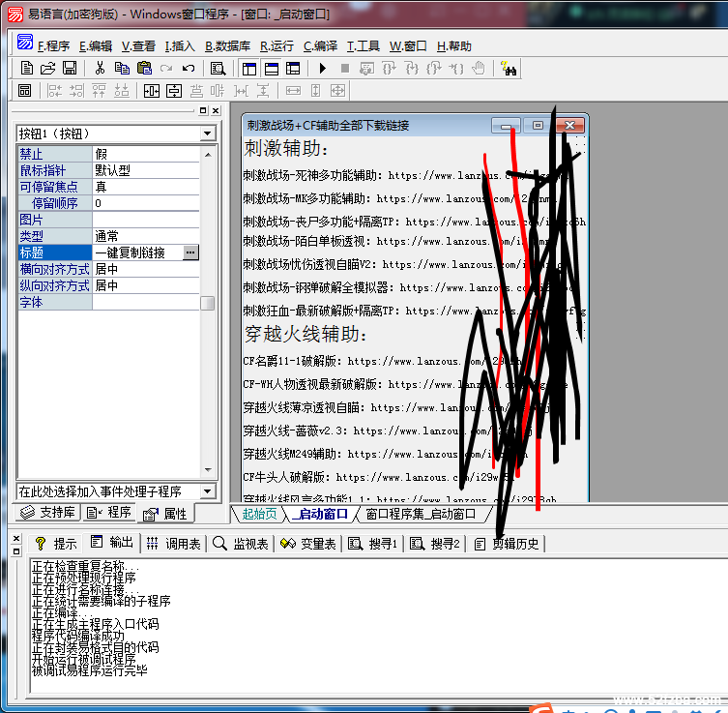Click the hand breakpoint toolbar icon

pos(479,69)
